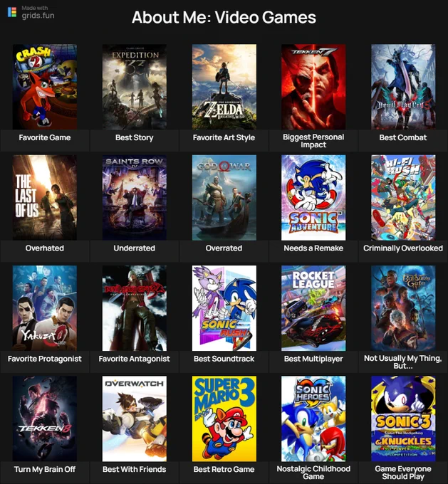The image size is (448, 484).
Task: Click the Underrated label
Action: [135, 248]
